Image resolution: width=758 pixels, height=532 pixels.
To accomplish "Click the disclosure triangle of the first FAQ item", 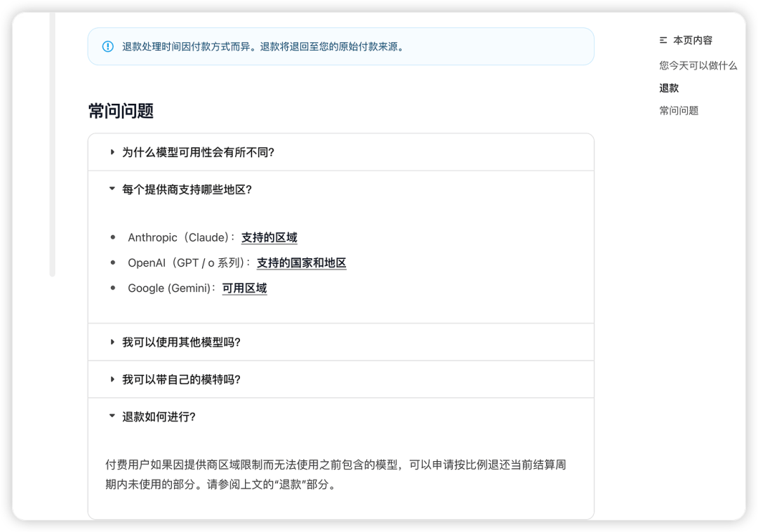I will [112, 152].
